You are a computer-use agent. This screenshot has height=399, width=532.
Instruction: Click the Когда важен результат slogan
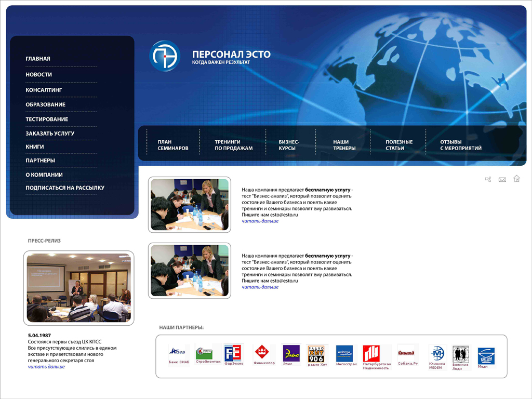[221, 62]
